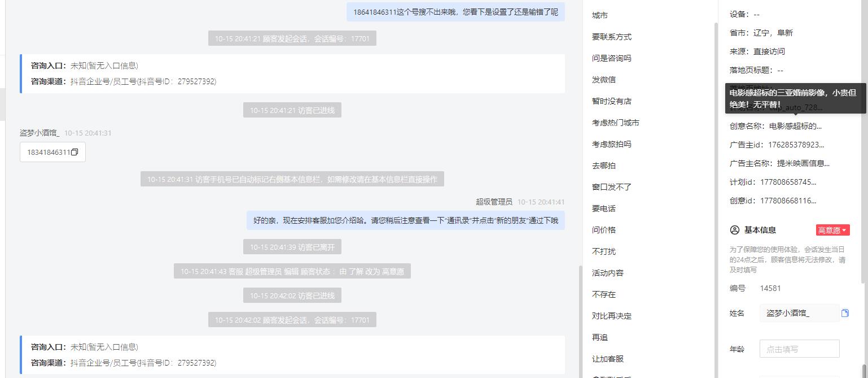Click the 年龄 input field
This screenshot has height=378, width=868.
tap(799, 349)
